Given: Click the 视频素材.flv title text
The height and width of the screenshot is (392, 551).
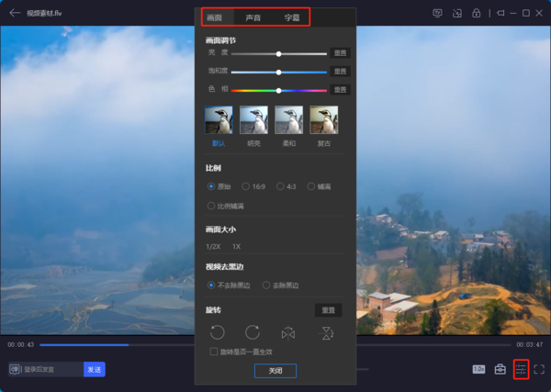Looking at the screenshot, I should 44,14.
